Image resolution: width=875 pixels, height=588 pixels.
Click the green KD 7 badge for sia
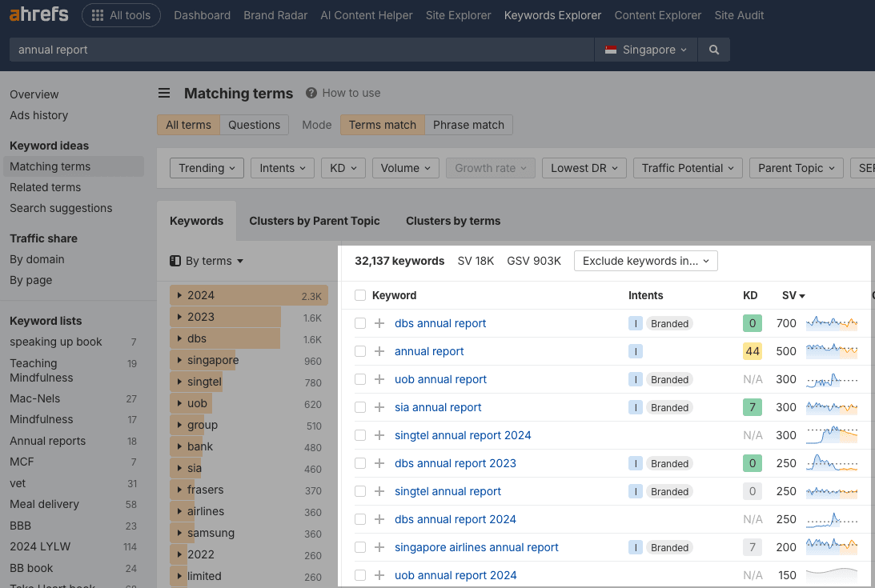coord(752,407)
